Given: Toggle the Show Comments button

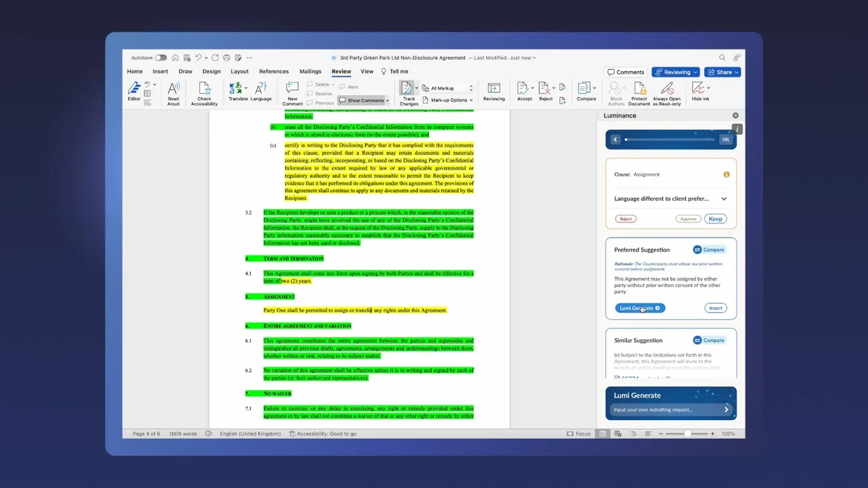Looking at the screenshot, I should point(363,100).
